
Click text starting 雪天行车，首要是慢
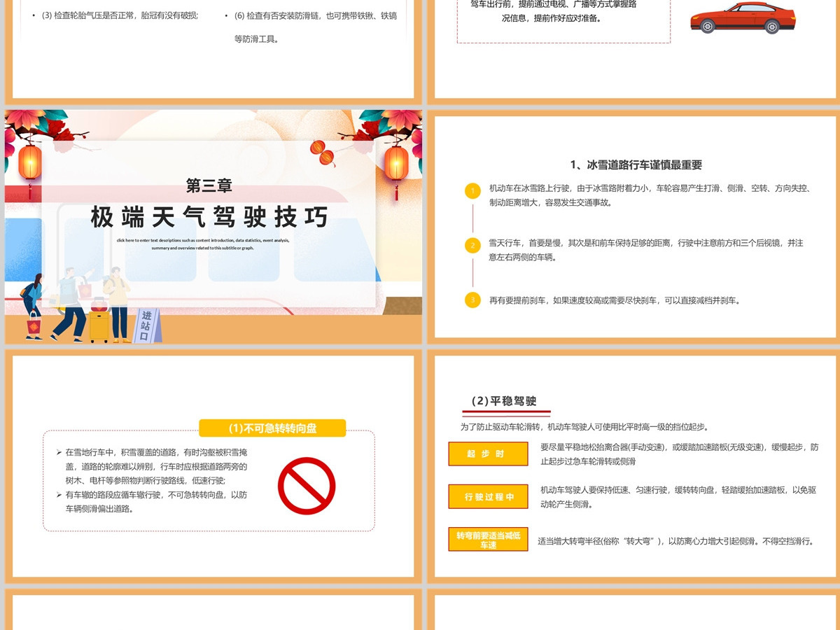(646, 250)
